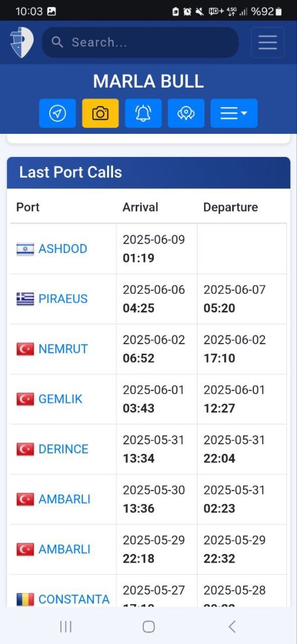Focus the Search input field
The height and width of the screenshot is (644, 297).
[140, 42]
